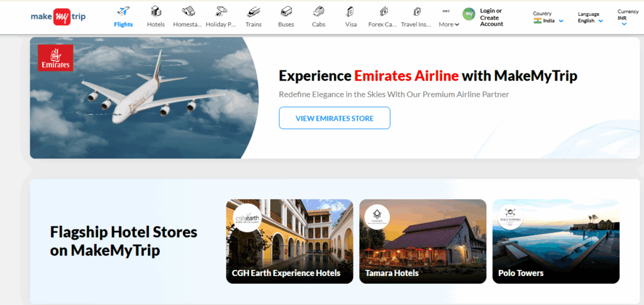The height and width of the screenshot is (305, 644).
Task: Open the Forex Card icon
Action: [384, 11]
